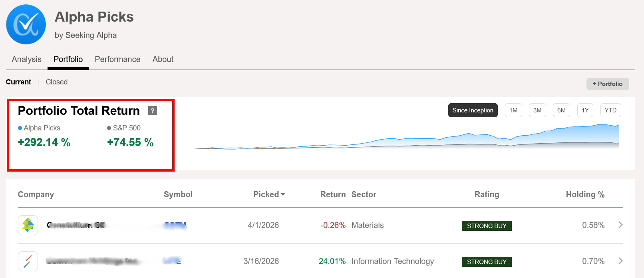Show Current portfolio positions
The width and height of the screenshot is (644, 278).
click(x=18, y=82)
